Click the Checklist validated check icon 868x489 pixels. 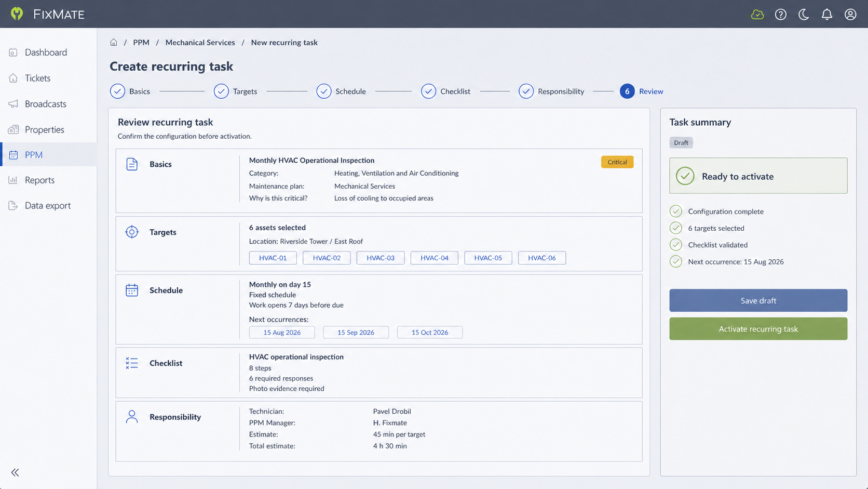pos(676,244)
